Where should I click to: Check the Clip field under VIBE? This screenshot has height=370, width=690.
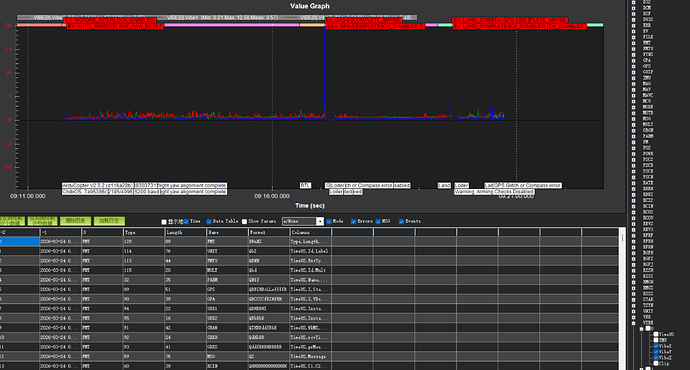click(x=656, y=363)
